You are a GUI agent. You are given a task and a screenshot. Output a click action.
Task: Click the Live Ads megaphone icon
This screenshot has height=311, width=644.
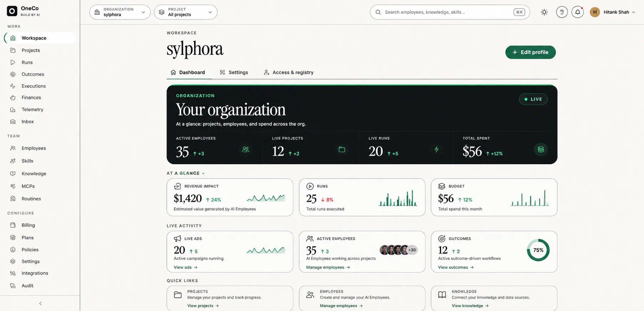(177, 239)
